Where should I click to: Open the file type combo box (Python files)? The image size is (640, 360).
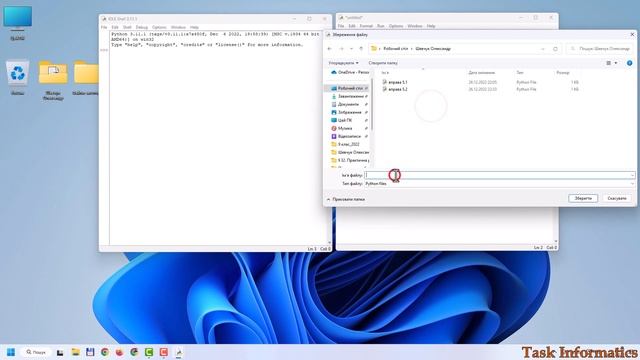coord(500,184)
